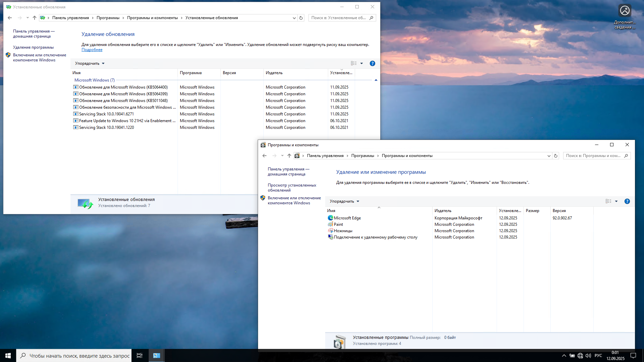Click the view options icon in Installed Updates window
The height and width of the screenshot is (362, 644).
[354, 63]
